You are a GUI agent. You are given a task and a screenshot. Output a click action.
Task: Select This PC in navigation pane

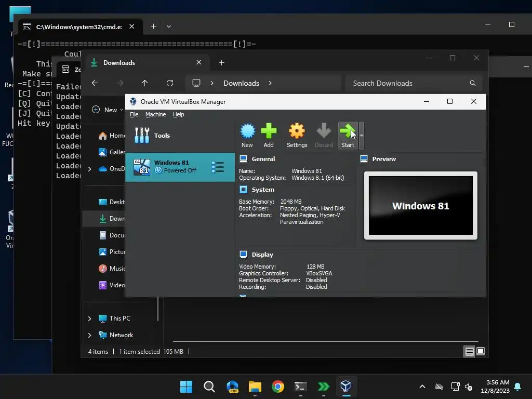114,318
